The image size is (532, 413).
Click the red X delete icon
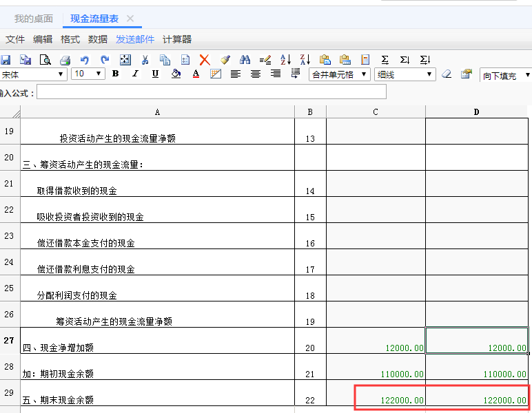coord(205,60)
